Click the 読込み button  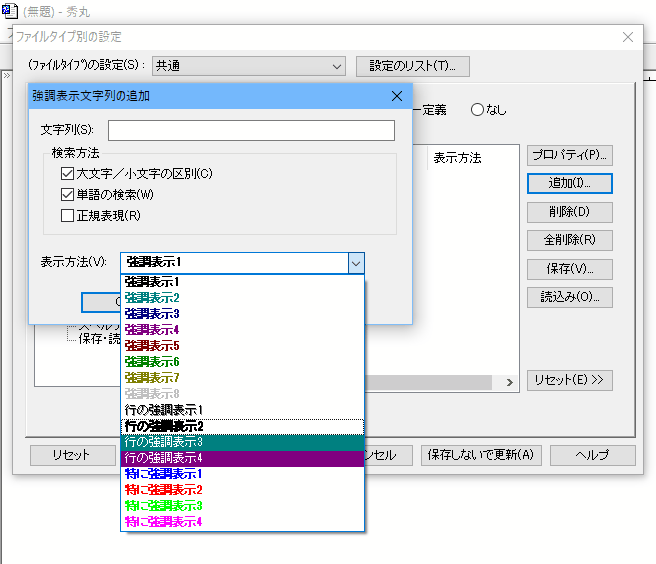pyautogui.click(x=570, y=297)
